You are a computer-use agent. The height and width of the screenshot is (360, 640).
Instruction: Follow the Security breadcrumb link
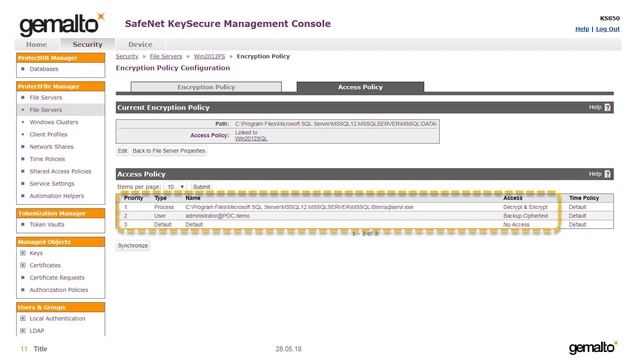click(x=127, y=56)
